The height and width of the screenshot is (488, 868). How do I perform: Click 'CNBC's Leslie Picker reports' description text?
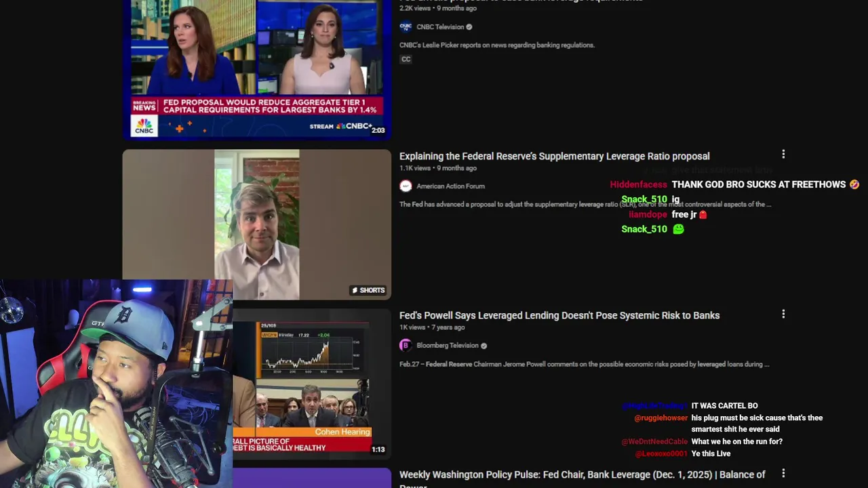pos(497,45)
